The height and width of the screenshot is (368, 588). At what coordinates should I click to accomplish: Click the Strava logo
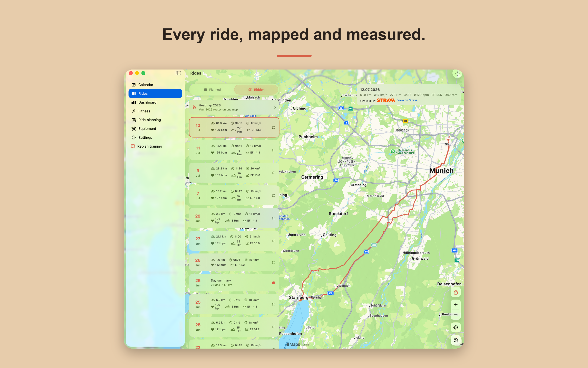[x=386, y=100]
